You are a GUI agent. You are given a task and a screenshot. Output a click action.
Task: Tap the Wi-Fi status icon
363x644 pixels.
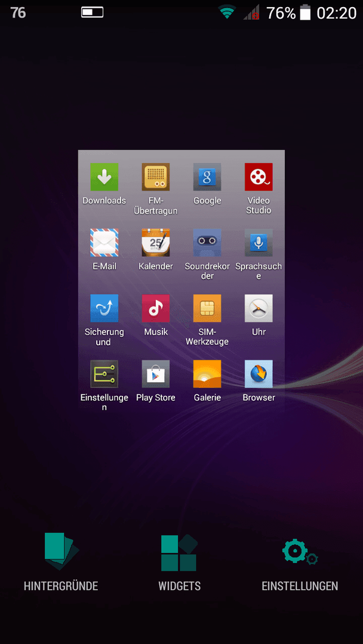(x=227, y=13)
